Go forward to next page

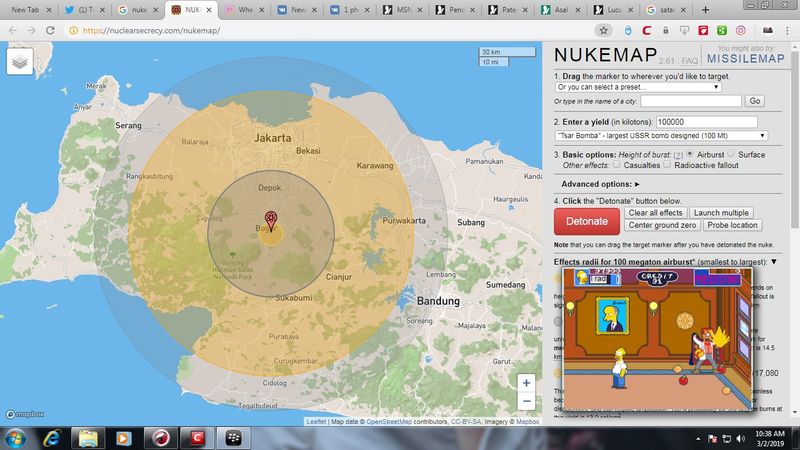point(32,31)
